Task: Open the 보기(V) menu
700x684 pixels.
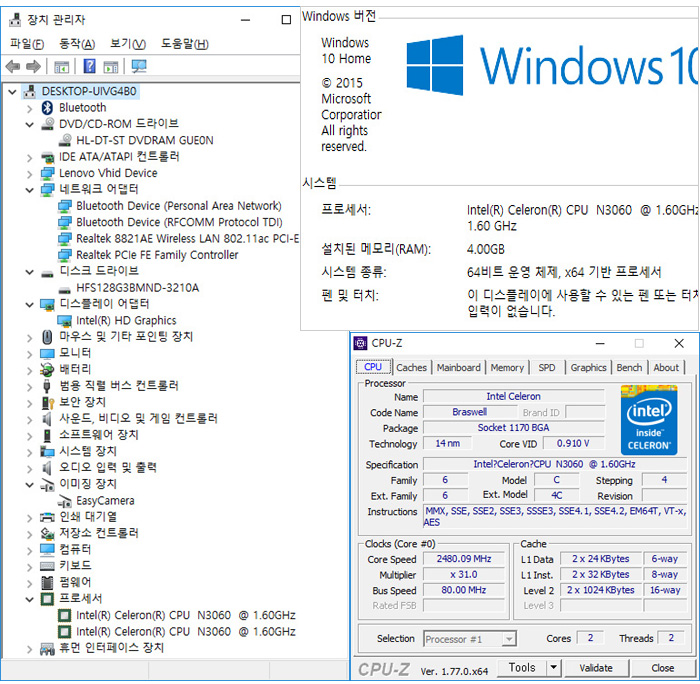Action: click(128, 44)
